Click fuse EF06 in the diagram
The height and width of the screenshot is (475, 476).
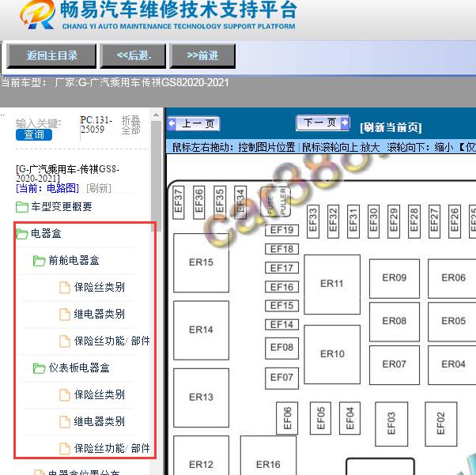point(287,418)
